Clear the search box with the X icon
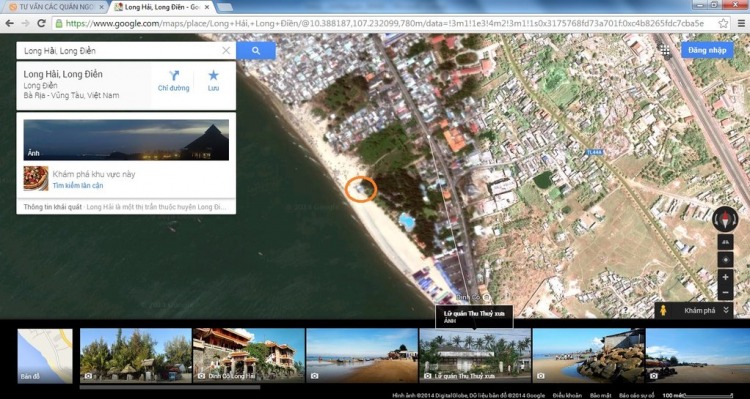750x399 pixels. [226, 51]
